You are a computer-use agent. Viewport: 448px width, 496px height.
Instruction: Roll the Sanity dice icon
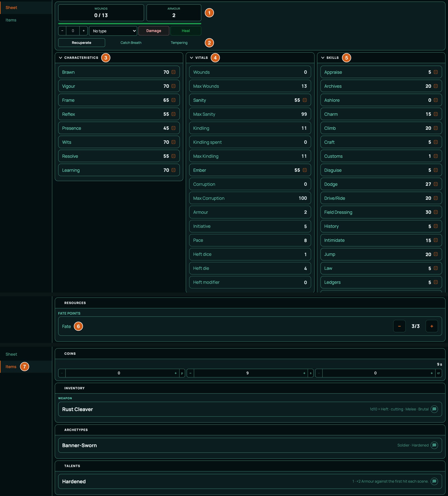[305, 100]
